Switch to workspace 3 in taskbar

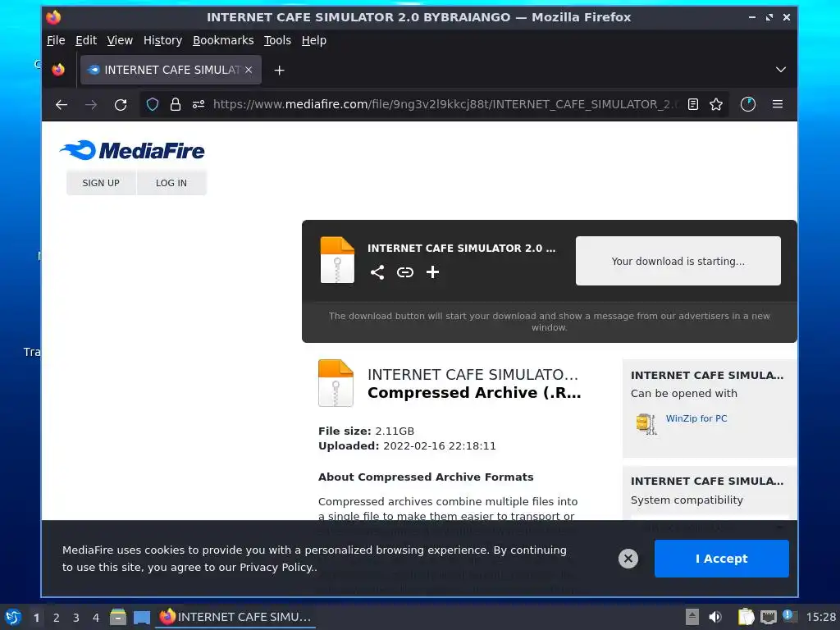coord(76,618)
